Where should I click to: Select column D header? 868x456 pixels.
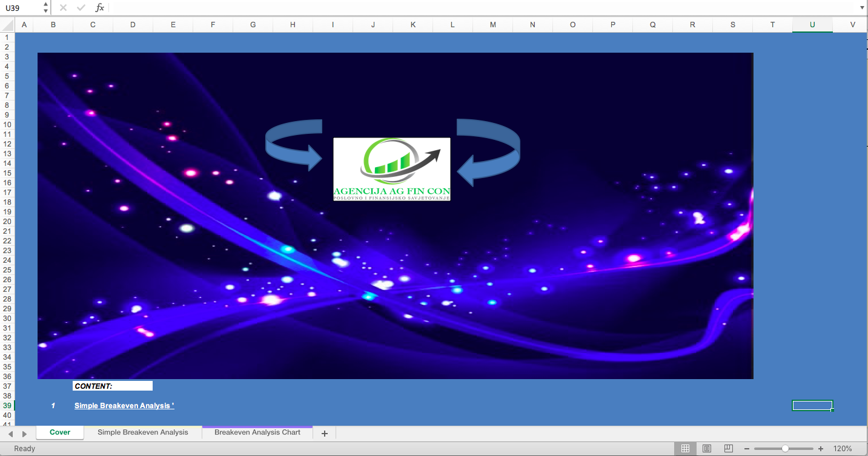pyautogui.click(x=133, y=25)
